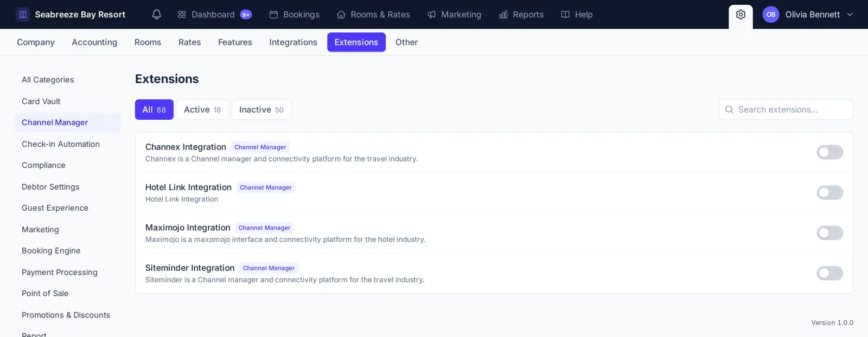The height and width of the screenshot is (337, 868).
Task: Click the Bookings calendar icon
Action: 274,15
